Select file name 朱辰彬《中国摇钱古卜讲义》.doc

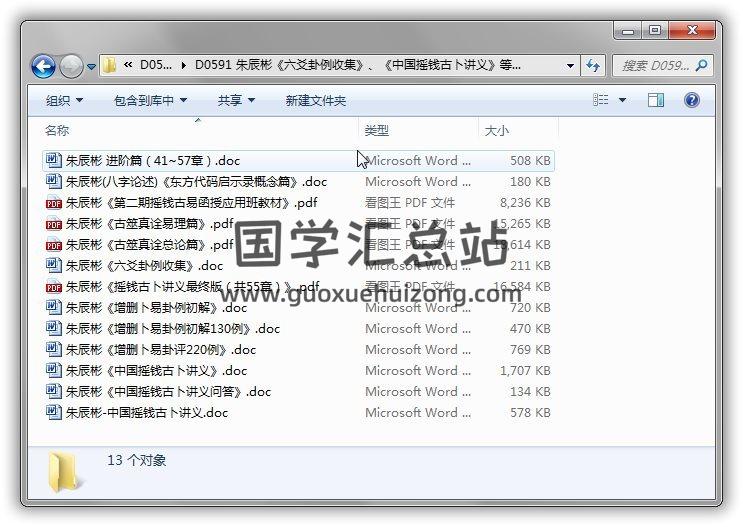[156, 371]
